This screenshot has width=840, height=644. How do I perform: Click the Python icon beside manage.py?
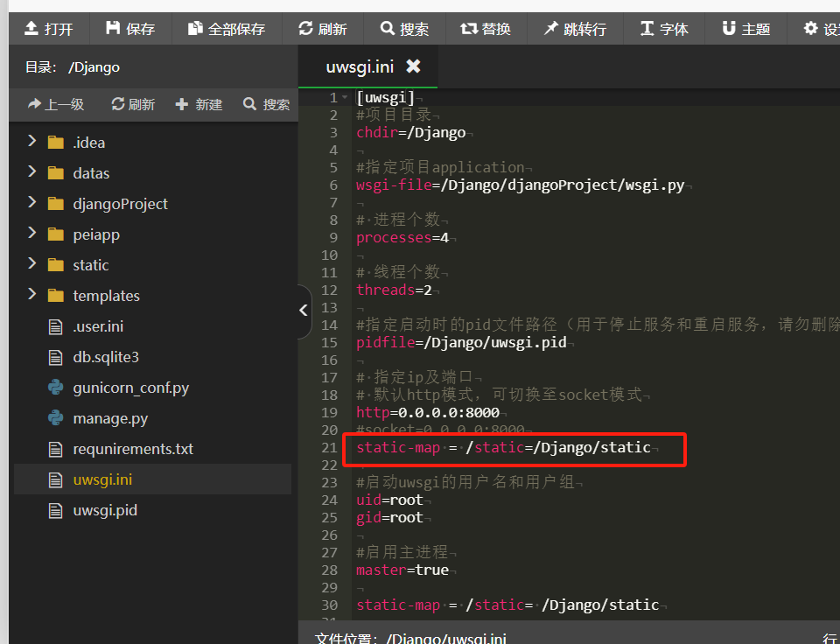pyautogui.click(x=56, y=418)
